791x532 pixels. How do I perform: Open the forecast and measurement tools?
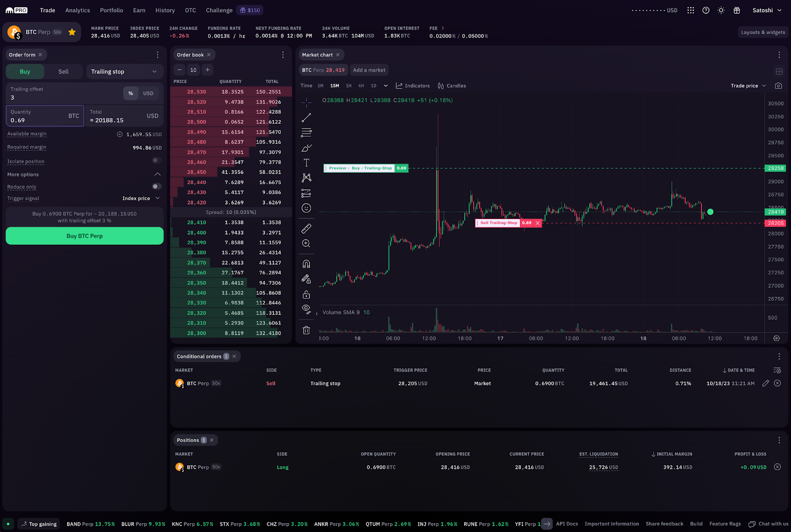(x=307, y=193)
